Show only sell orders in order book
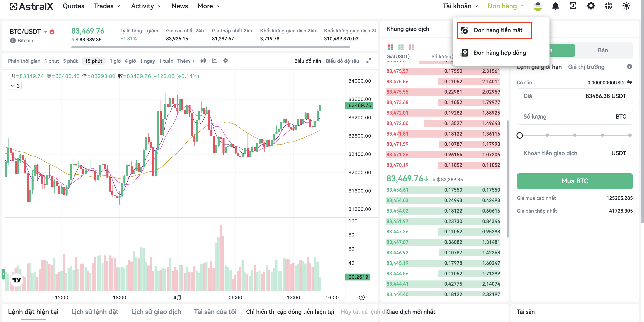Viewport: 644px width, 322px height. (411, 47)
